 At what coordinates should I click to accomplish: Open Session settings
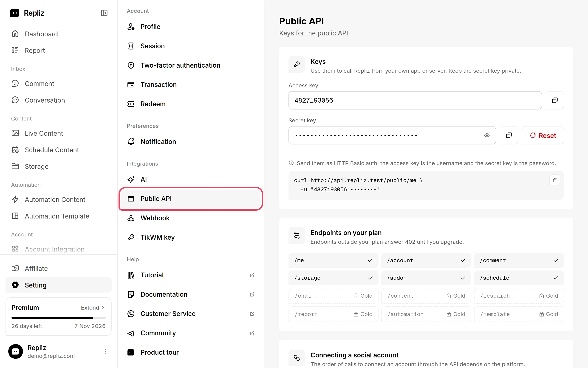point(191,46)
